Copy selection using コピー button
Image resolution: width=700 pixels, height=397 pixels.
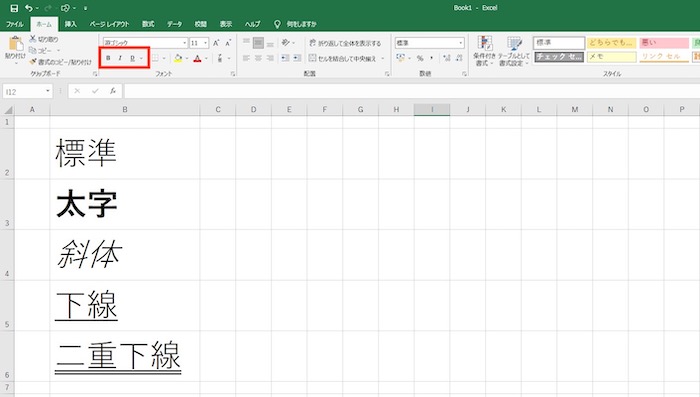click(x=41, y=50)
